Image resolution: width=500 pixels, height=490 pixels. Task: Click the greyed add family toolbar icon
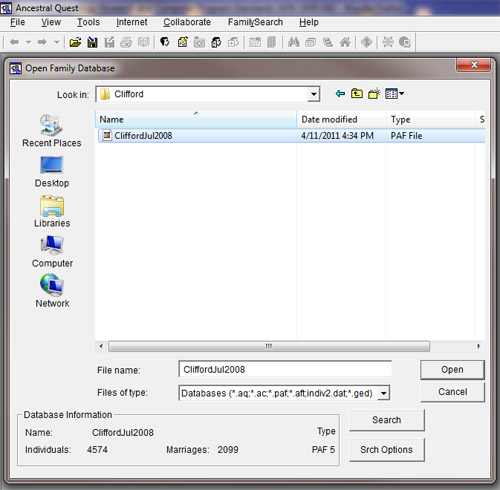[233, 42]
